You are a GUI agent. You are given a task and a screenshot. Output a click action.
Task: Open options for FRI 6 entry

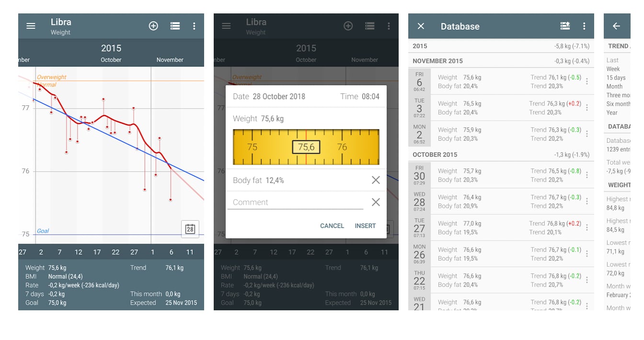587,82
